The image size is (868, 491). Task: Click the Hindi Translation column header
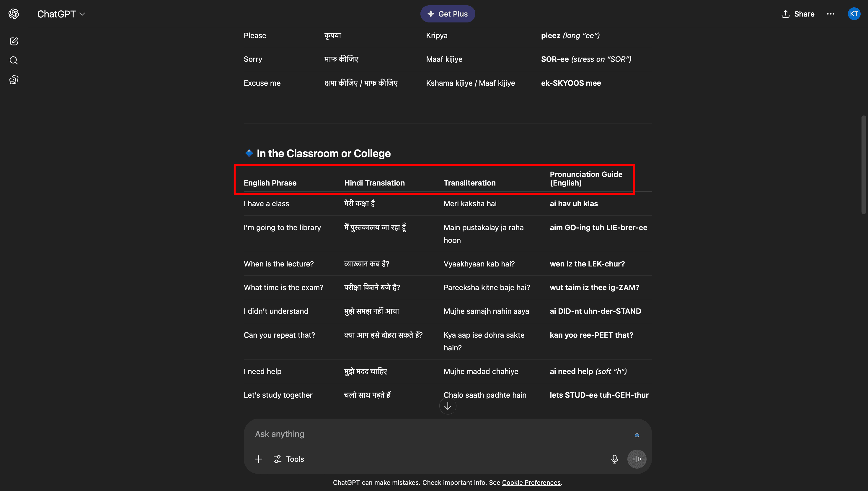point(374,183)
